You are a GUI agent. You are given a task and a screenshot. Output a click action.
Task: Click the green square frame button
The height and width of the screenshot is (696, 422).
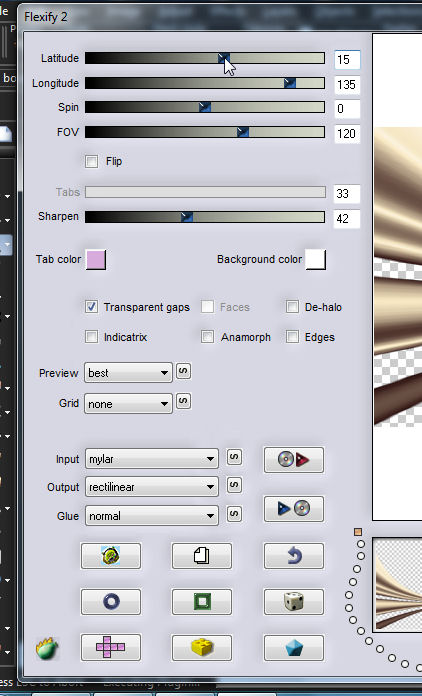tap(202, 602)
